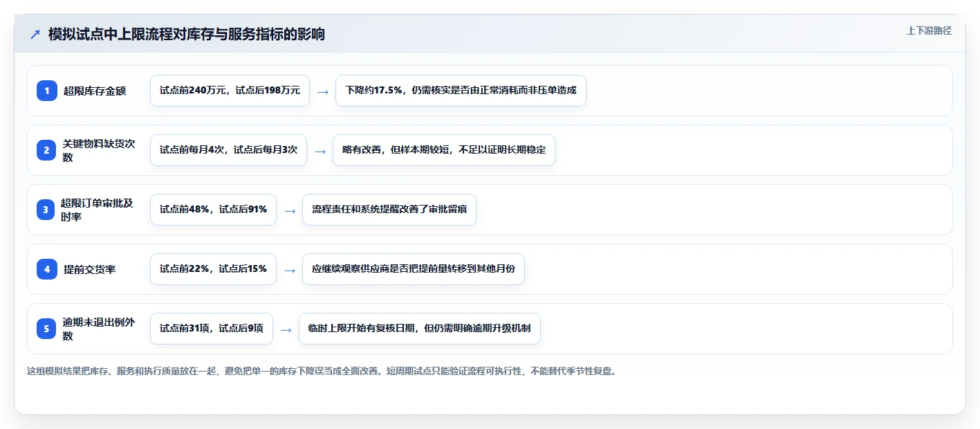Click the arrow in the 逾期未退出例外数 row
Viewport: 980px width, 429px height.
(x=286, y=329)
